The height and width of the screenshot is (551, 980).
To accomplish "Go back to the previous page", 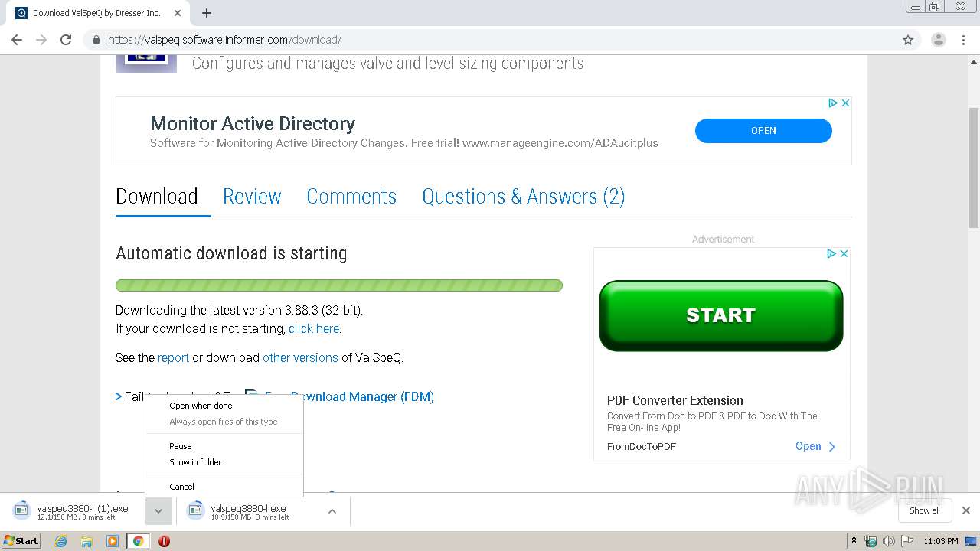I will [x=17, y=40].
